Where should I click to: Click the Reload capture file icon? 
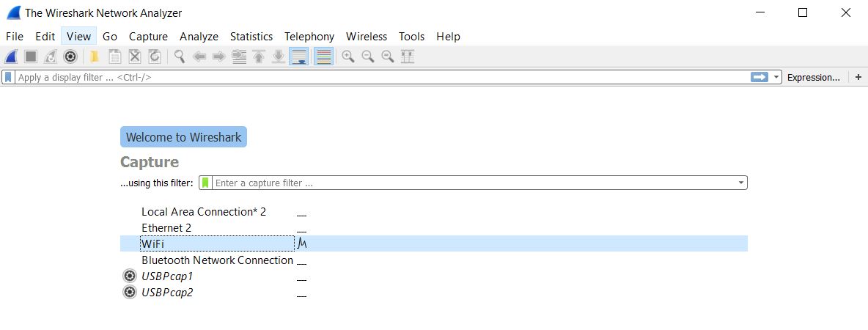[155, 56]
